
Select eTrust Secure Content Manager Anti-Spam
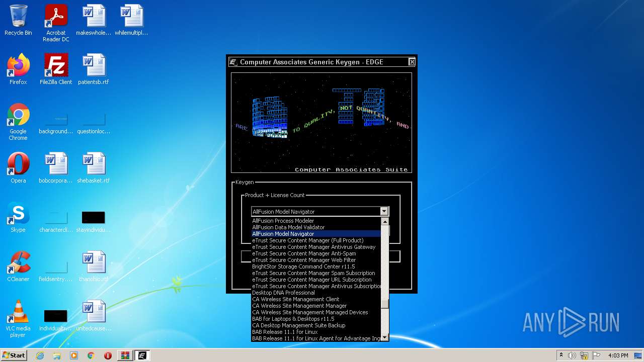click(316, 253)
